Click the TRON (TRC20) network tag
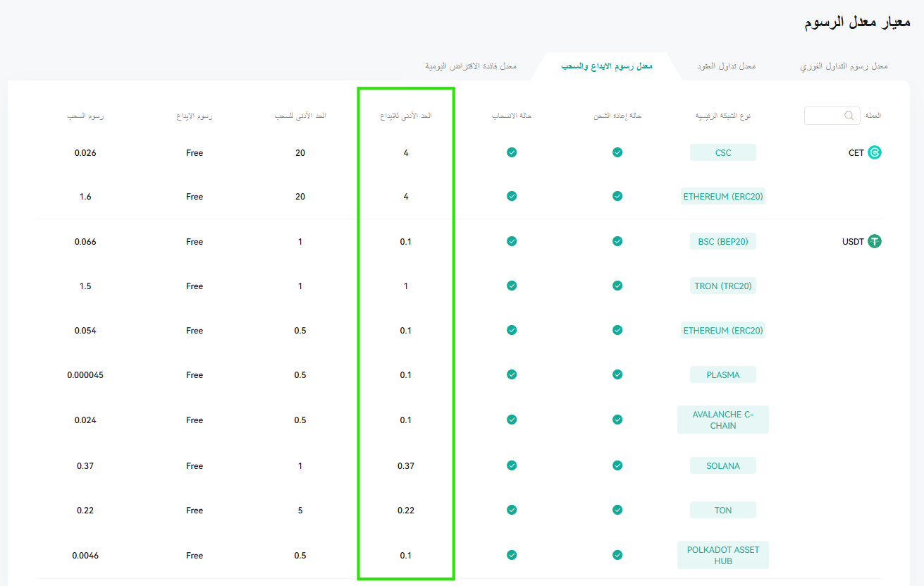The image size is (924, 586). tap(723, 286)
